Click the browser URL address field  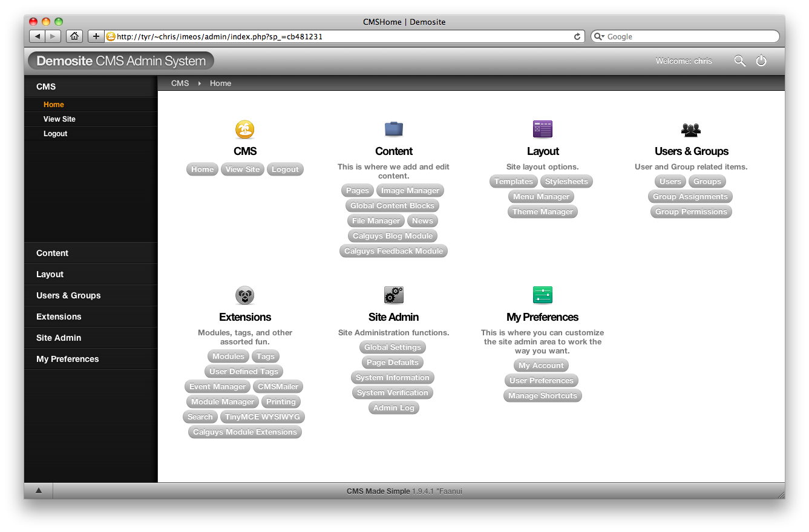coord(345,36)
